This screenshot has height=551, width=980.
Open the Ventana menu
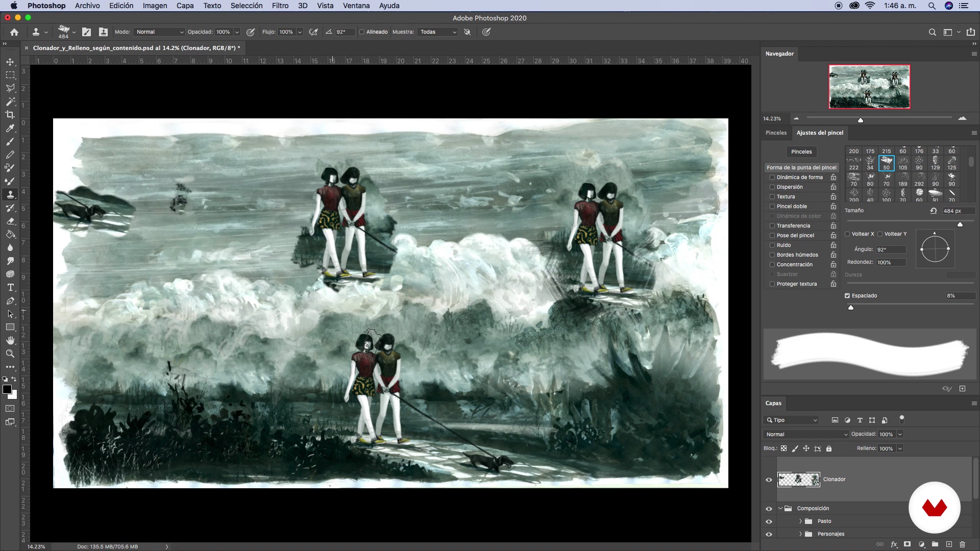[x=356, y=6]
